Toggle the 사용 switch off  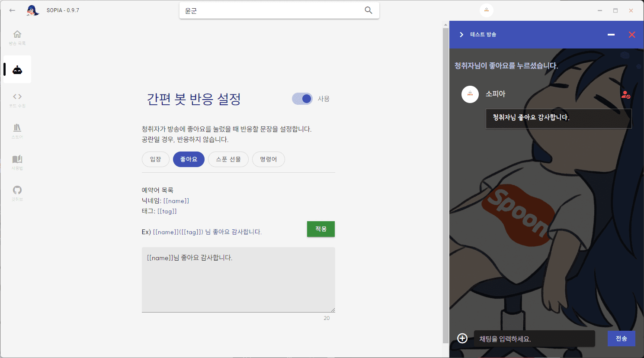[x=302, y=99]
